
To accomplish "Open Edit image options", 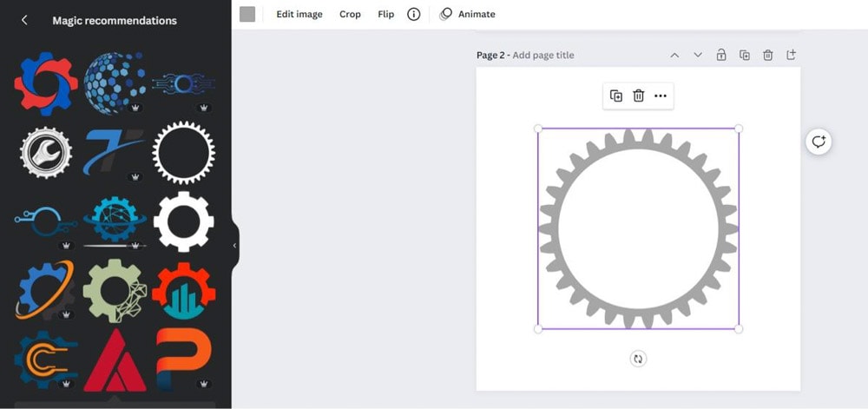I will point(299,15).
